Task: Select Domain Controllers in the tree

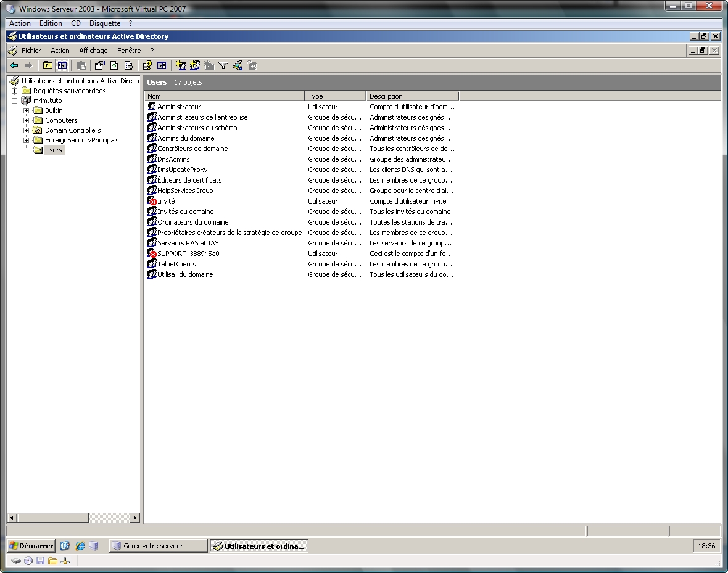Action: click(73, 131)
